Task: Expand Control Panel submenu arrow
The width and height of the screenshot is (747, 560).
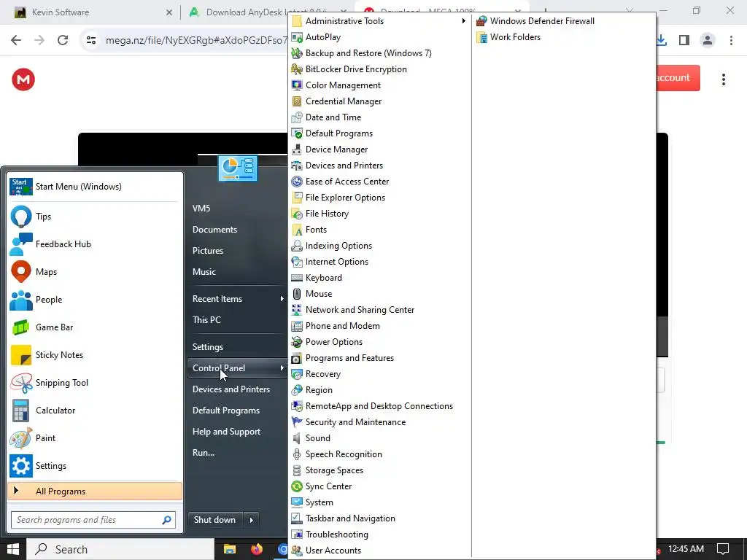Action: [282, 368]
